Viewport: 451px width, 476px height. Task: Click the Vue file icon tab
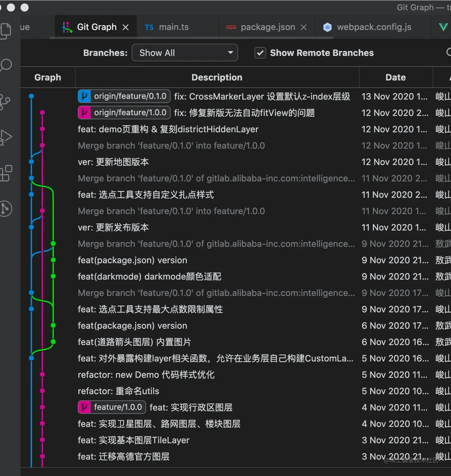443,27
